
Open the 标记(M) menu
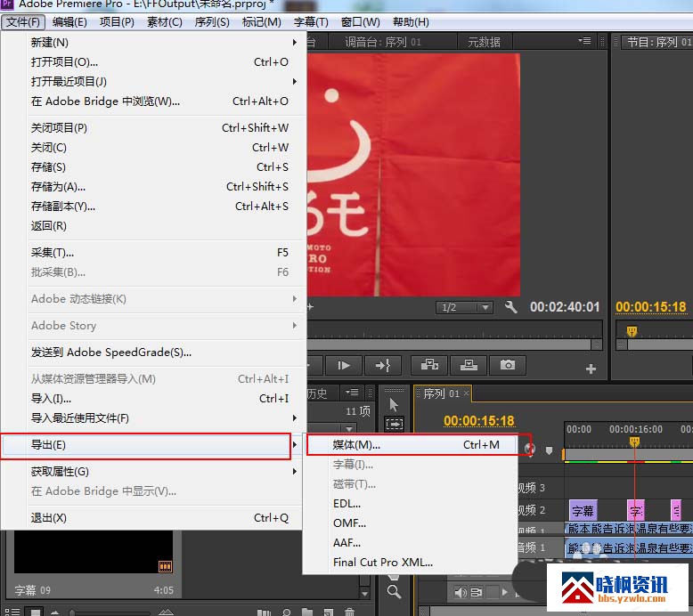[262, 22]
